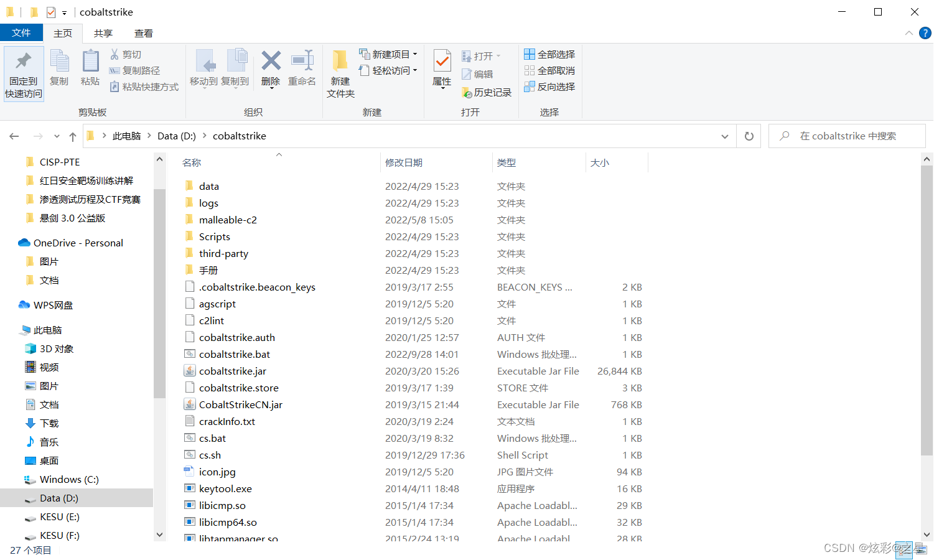Click the Rename (重命名) icon
Screen dimensions: 934x560
302,61
